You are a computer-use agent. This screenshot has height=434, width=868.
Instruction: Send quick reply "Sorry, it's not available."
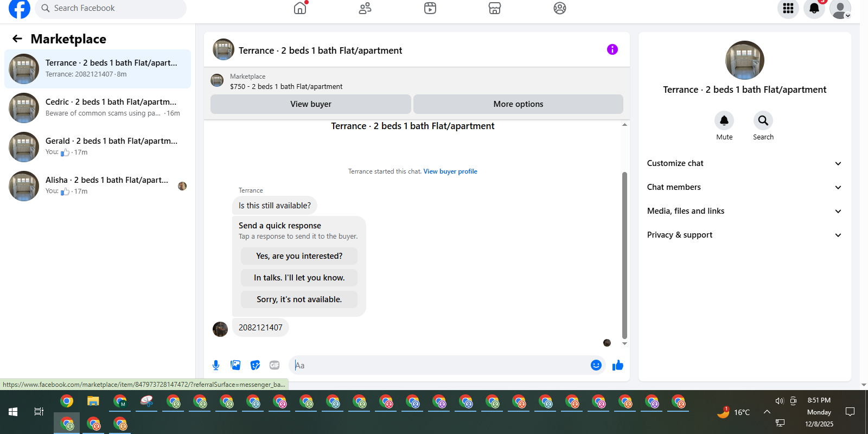tap(299, 299)
